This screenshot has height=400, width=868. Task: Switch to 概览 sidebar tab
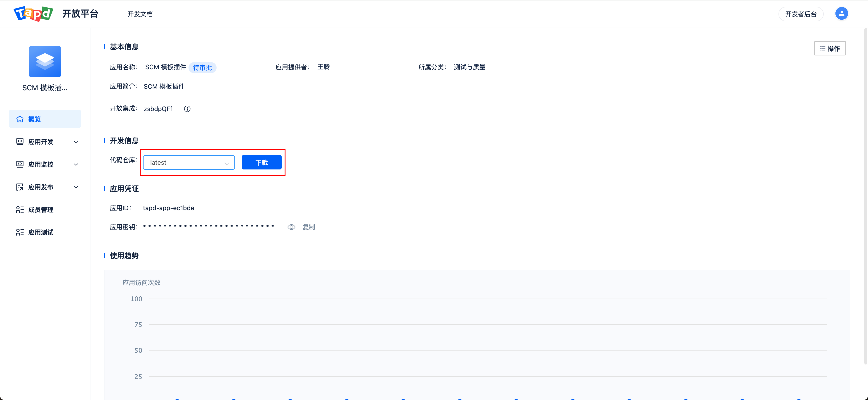click(44, 119)
